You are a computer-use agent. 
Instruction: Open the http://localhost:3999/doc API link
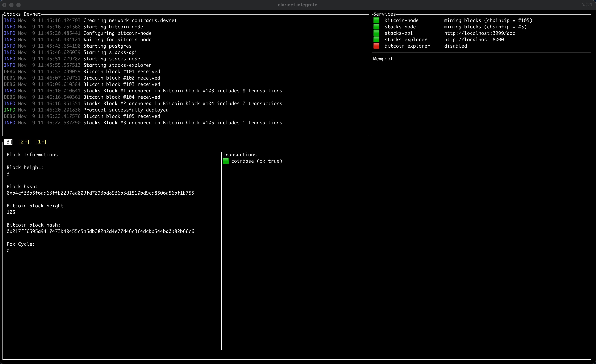click(x=479, y=33)
